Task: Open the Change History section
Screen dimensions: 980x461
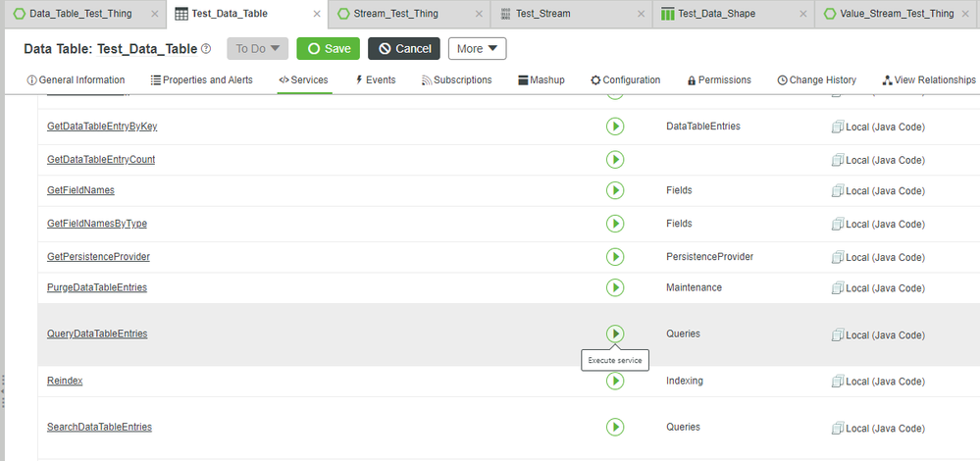Action: (x=816, y=80)
